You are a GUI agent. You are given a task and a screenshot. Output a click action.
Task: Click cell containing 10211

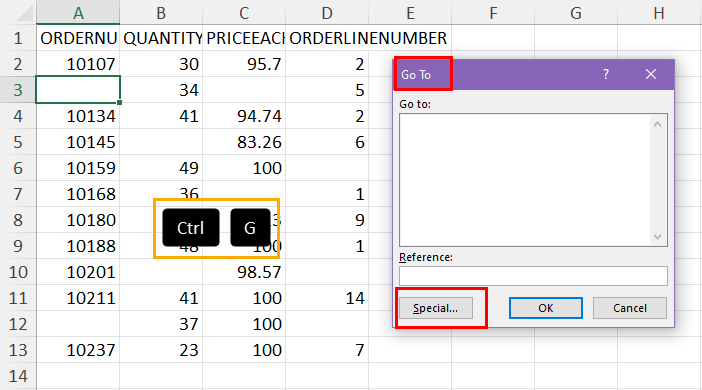[x=78, y=298]
